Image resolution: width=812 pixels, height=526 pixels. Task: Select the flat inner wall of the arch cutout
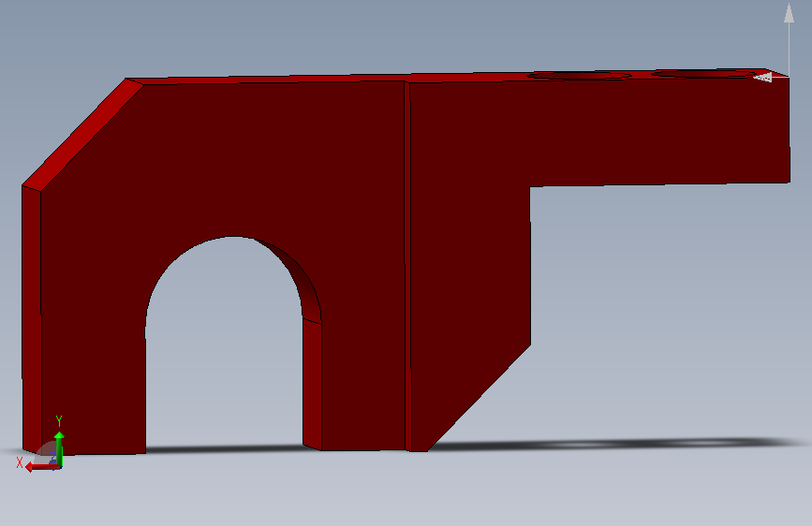coord(312,384)
